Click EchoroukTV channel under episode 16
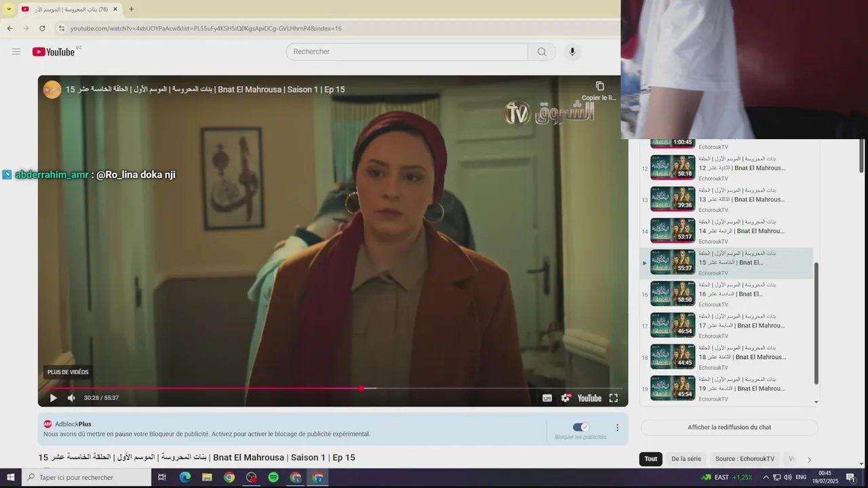The image size is (868, 488). click(713, 305)
